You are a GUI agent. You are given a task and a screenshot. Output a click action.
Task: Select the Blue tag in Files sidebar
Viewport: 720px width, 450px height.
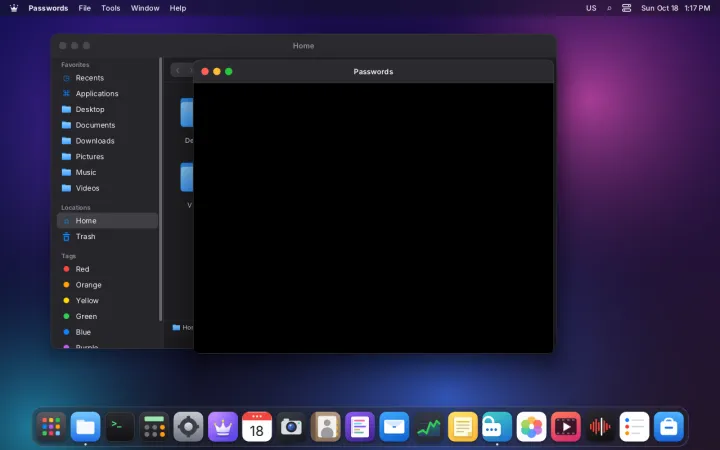point(107,332)
